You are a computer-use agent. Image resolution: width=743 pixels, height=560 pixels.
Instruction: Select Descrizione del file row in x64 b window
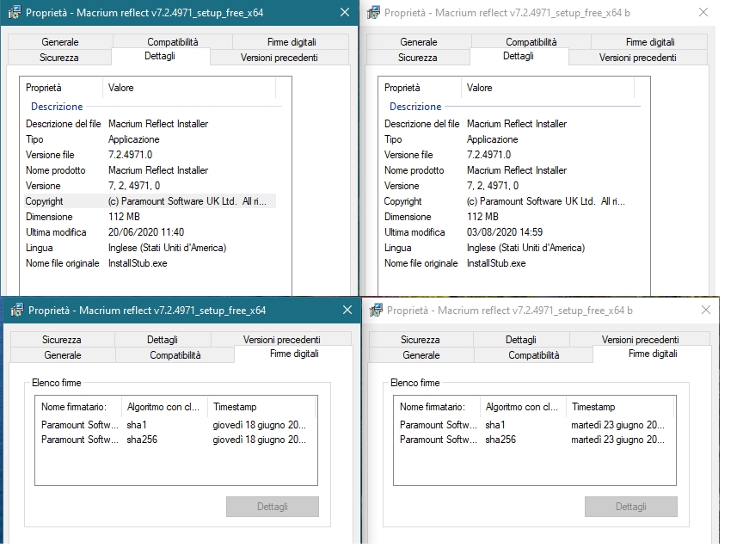click(508, 124)
